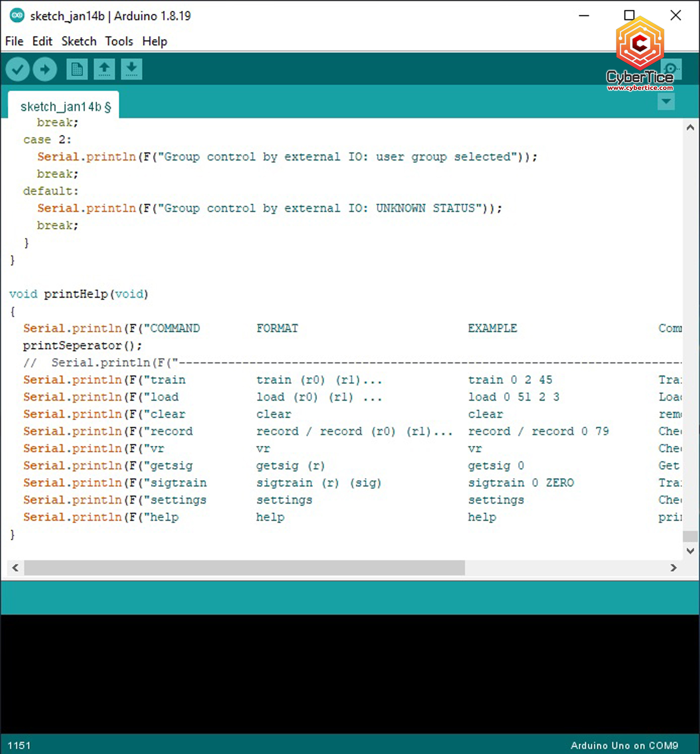Click the vertical scrollbar up arrow
This screenshot has height=754, width=700.
pos(690,127)
